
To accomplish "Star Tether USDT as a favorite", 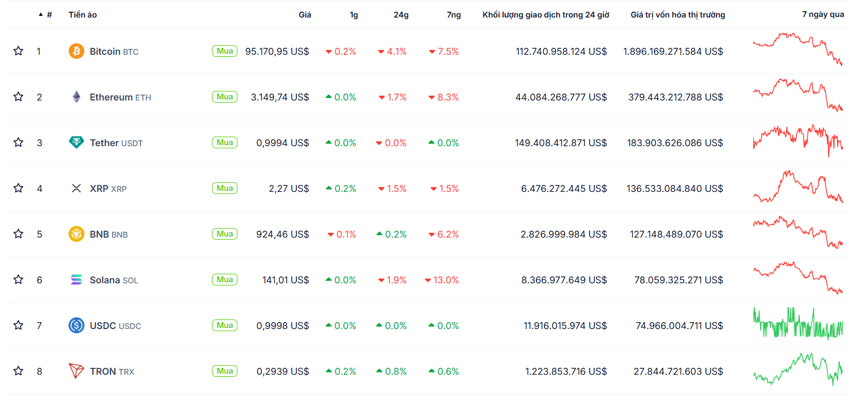I will click(19, 142).
